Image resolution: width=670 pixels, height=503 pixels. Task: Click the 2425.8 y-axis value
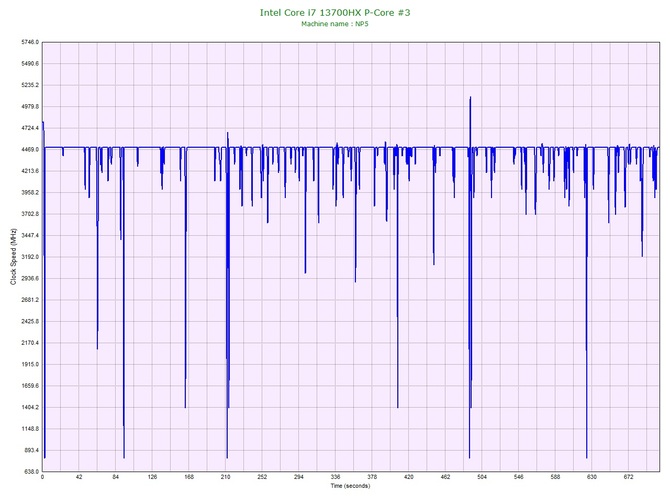click(x=30, y=321)
